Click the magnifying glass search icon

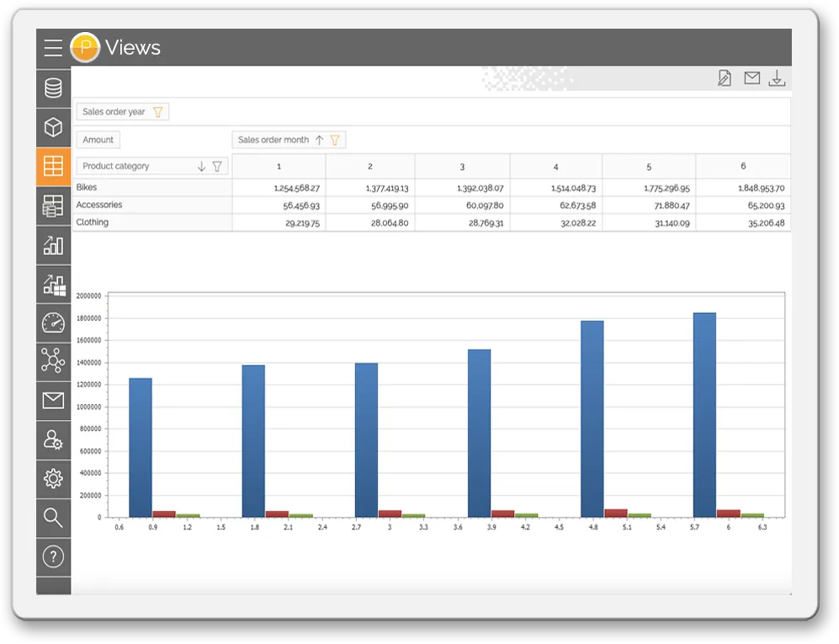click(53, 518)
